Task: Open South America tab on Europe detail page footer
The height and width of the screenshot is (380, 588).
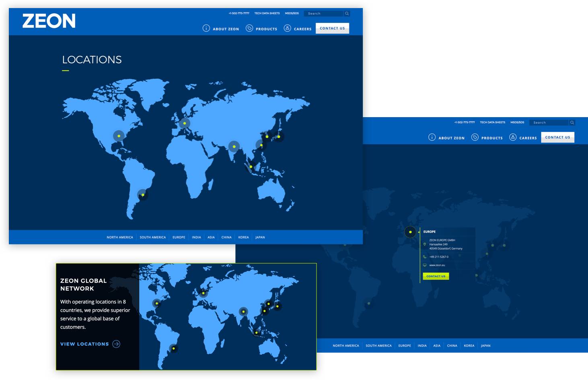Action: click(378, 346)
